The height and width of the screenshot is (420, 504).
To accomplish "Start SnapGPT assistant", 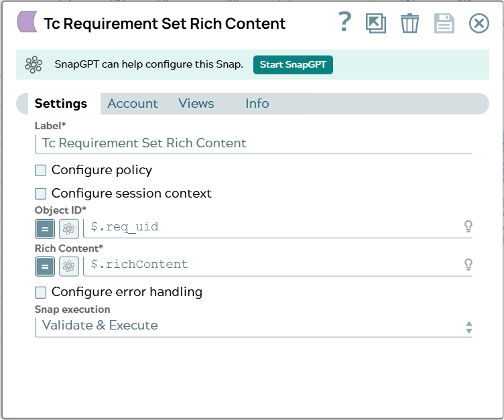I will pos(293,64).
